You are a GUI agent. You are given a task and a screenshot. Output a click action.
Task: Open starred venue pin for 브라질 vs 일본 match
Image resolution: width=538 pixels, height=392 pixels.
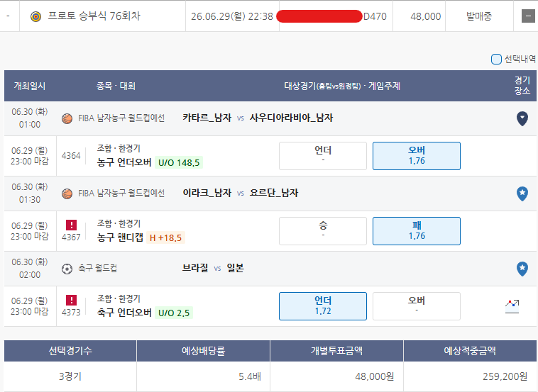point(522,269)
